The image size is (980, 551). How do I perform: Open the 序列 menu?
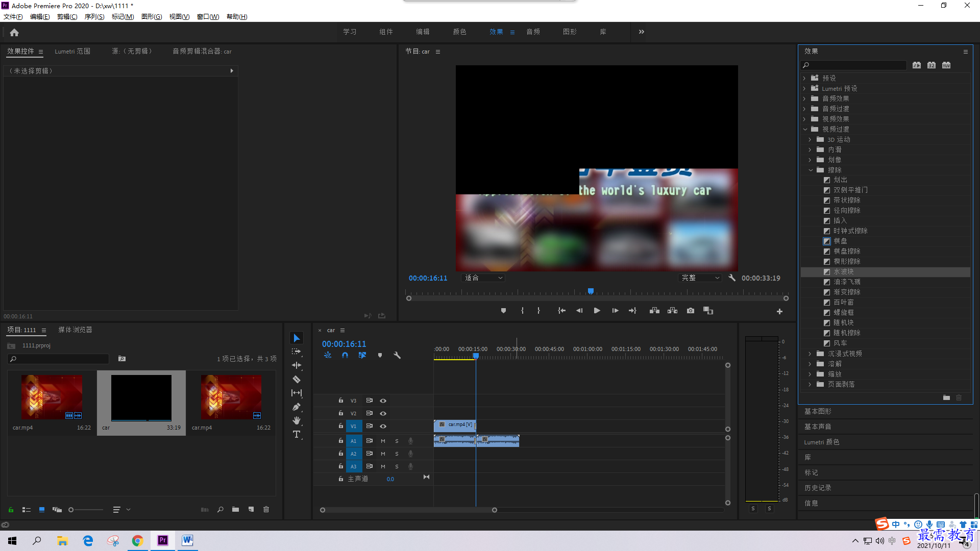coord(94,17)
